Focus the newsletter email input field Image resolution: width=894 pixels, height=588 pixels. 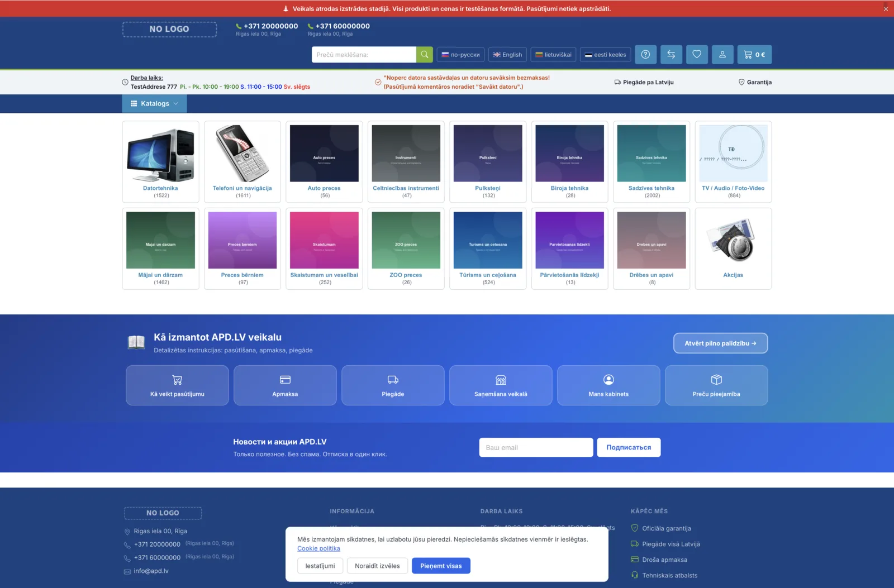point(536,448)
